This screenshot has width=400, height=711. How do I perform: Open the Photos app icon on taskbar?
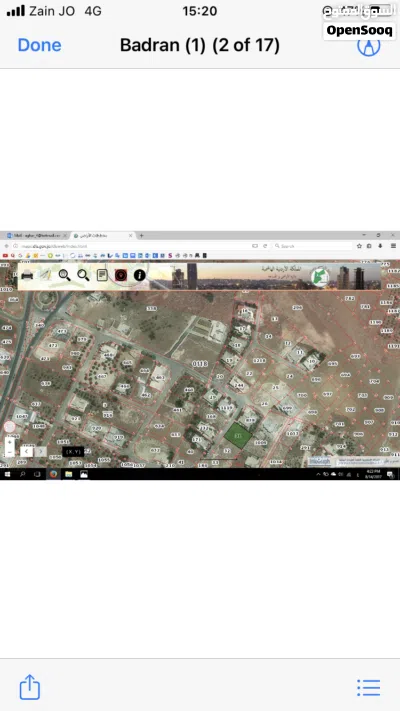[x=84, y=474]
